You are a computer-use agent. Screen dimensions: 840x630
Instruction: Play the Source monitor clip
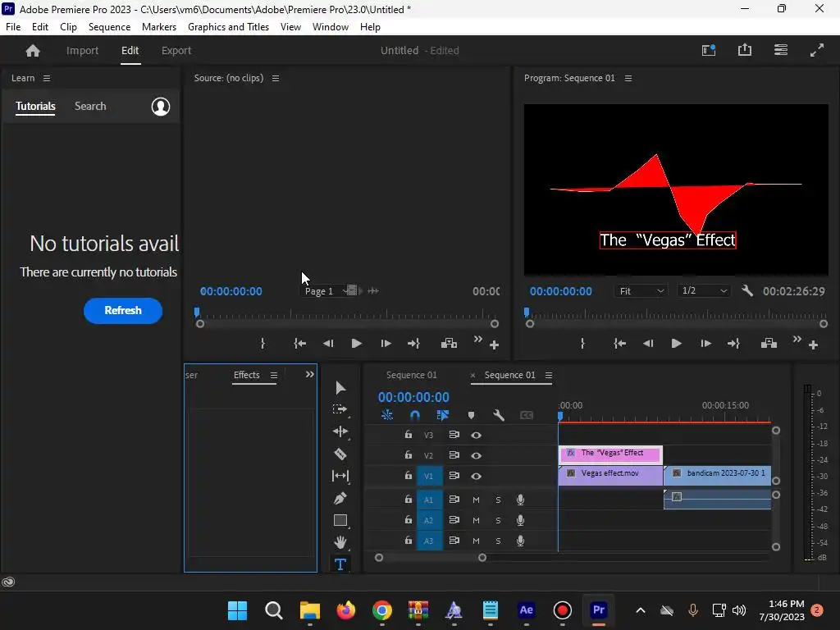[356, 344]
